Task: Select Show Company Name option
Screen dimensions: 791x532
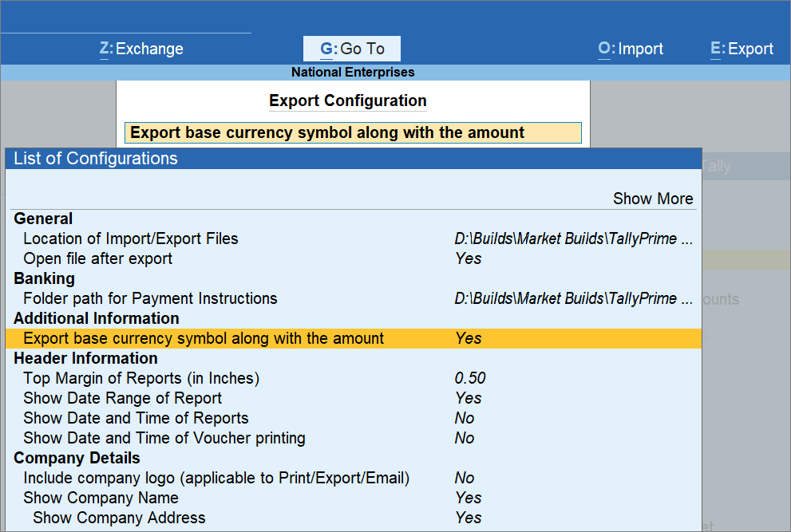Action: [x=353, y=498]
